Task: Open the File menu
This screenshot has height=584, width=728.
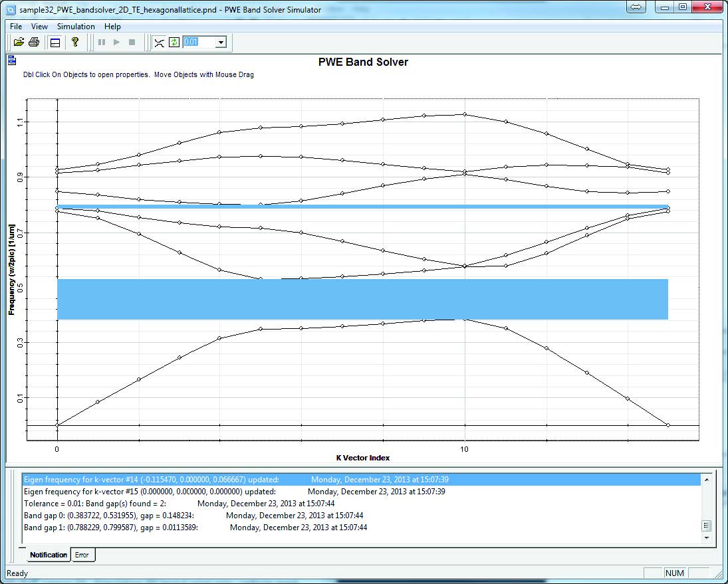Action: pyautogui.click(x=16, y=27)
